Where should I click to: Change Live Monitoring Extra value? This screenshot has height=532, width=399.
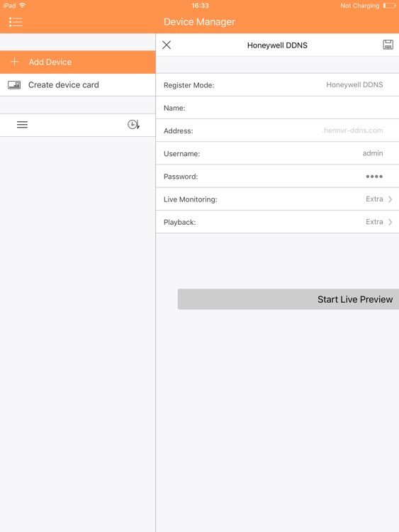(374, 199)
